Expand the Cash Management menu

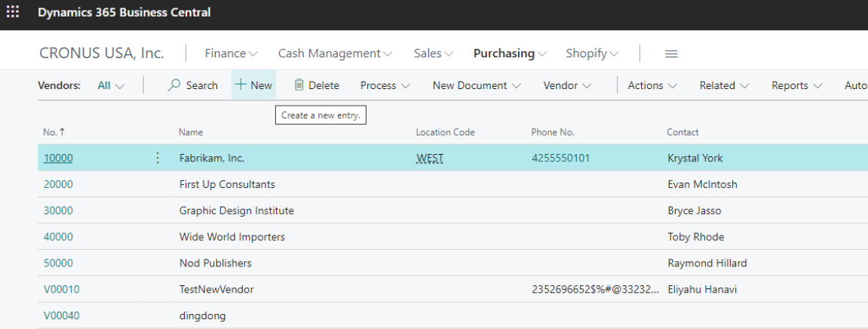335,54
